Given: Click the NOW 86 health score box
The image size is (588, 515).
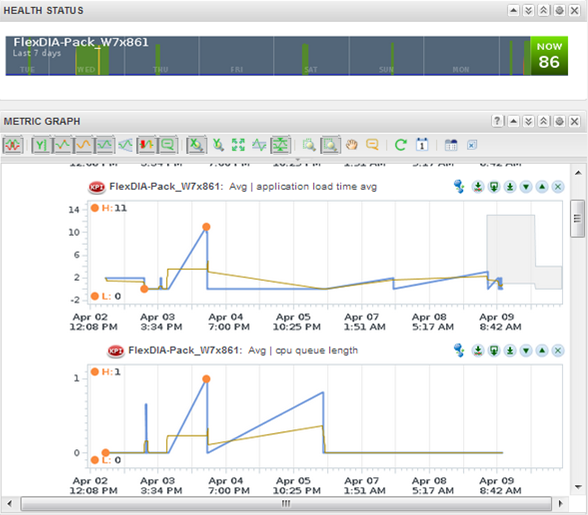Looking at the screenshot, I should point(549,56).
